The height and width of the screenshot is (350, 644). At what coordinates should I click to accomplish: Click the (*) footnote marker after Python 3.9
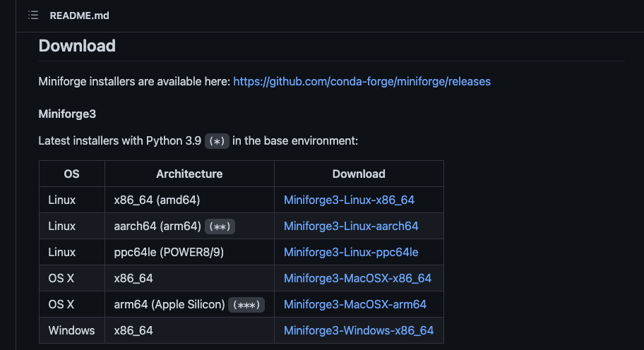click(x=217, y=141)
